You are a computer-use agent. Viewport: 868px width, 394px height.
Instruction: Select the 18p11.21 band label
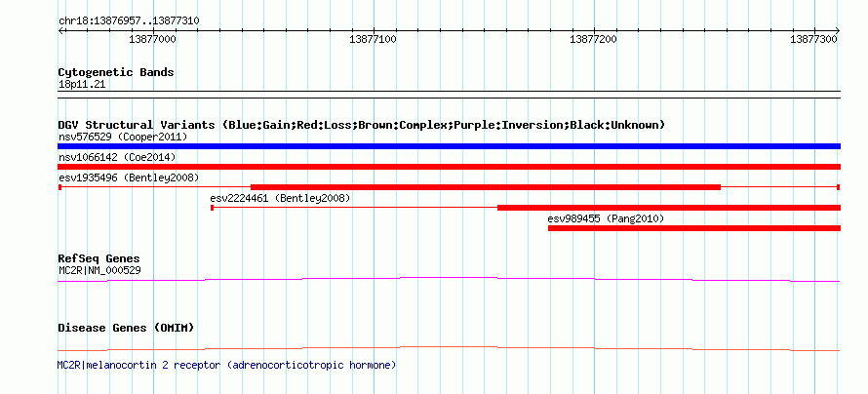click(81, 85)
